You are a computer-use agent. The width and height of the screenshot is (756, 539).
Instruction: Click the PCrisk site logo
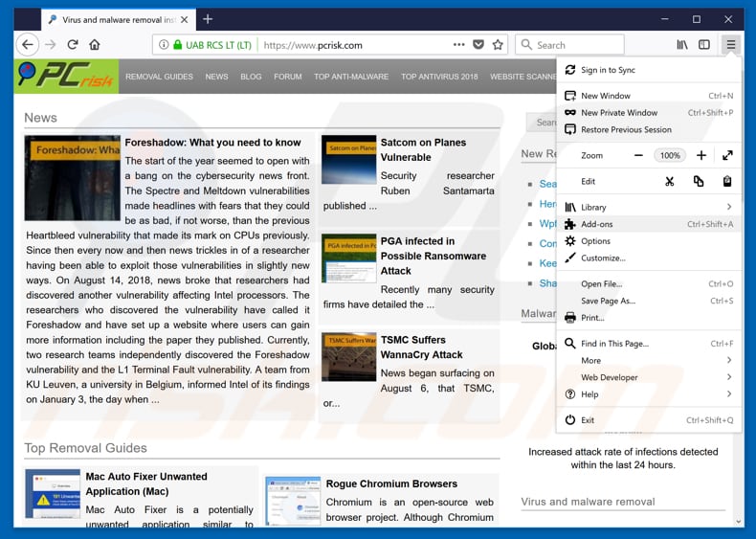[67, 77]
